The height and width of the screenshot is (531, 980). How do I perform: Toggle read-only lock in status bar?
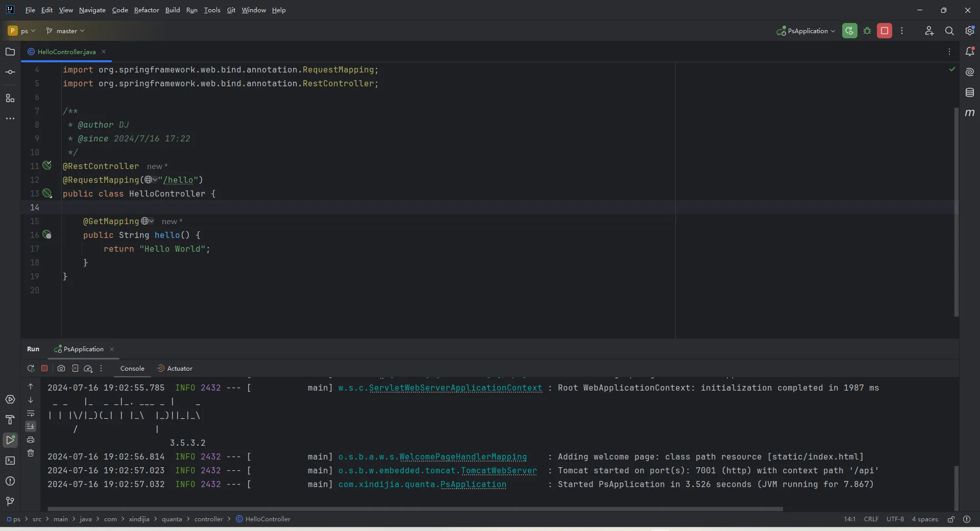click(x=951, y=519)
